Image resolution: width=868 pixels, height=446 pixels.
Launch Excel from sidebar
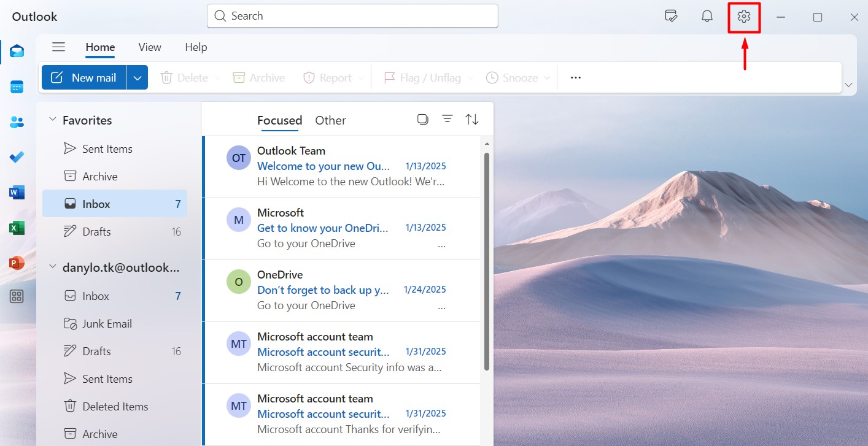[x=17, y=228]
